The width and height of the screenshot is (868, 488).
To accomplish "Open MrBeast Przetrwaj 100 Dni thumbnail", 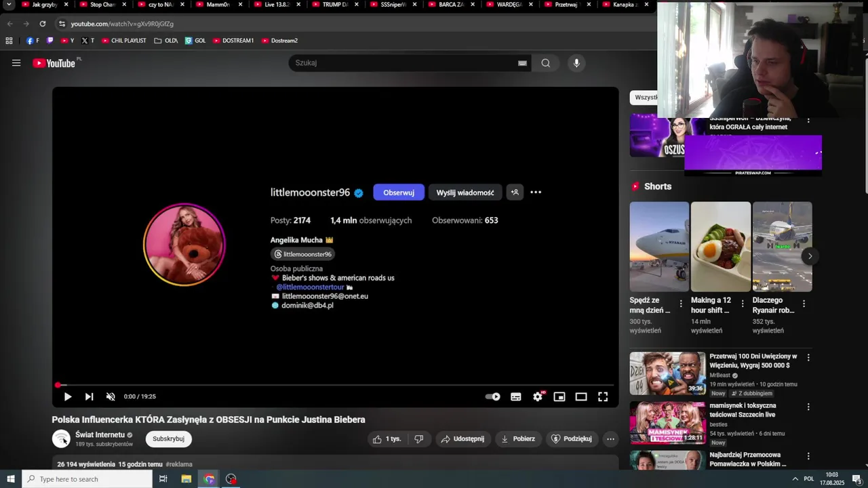I will point(667,373).
